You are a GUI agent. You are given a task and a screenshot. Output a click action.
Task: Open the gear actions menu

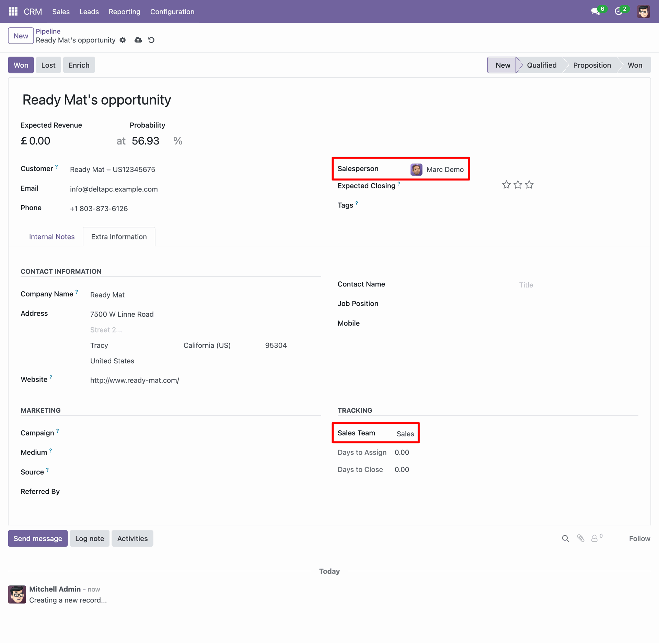coord(123,40)
